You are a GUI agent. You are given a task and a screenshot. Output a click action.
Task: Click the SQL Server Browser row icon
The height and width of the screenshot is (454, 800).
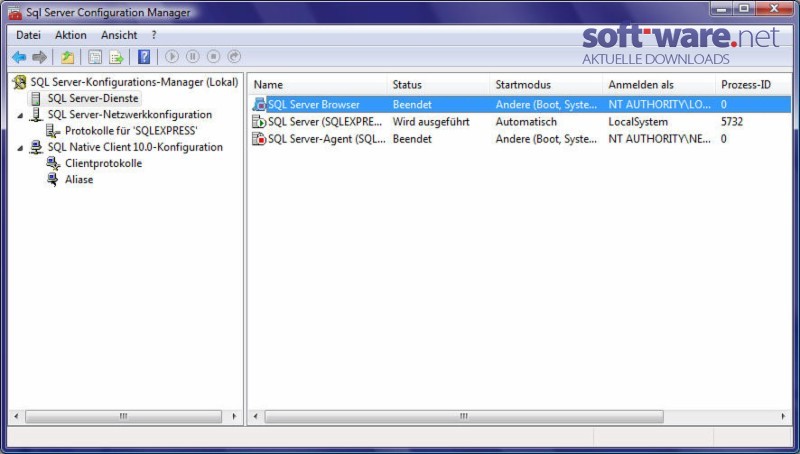coord(259,105)
